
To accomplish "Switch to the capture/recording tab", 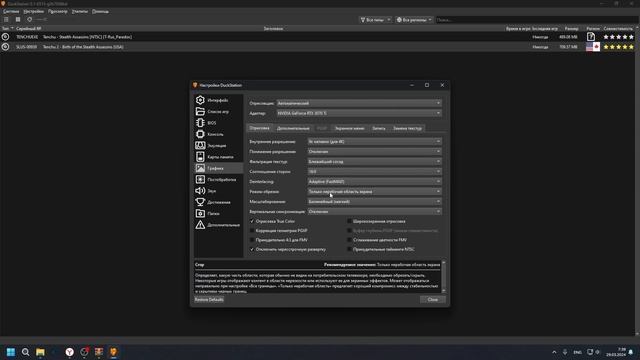I will [x=379, y=129].
